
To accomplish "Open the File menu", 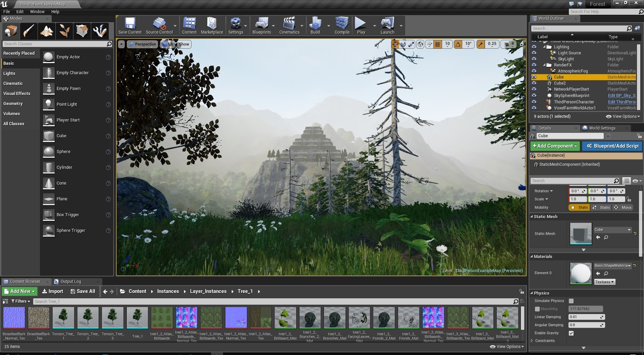I will pyautogui.click(x=6, y=12).
